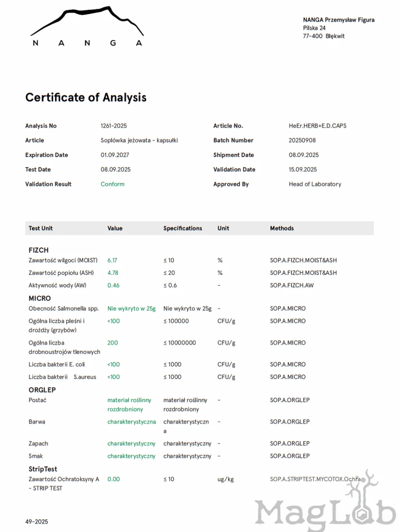Click the NANGA mountain logo
Image resolution: width=399 pixels, height=532 pixels.
click(87, 26)
